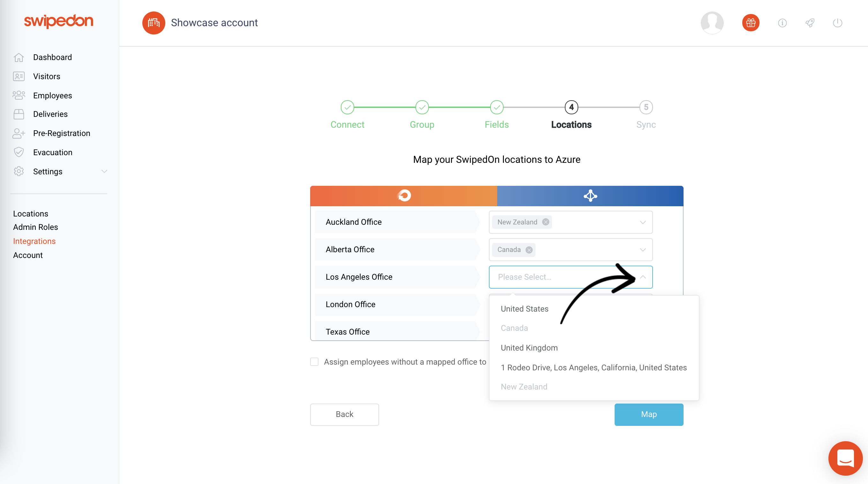Viewport: 868px width, 484px height.
Task: Click the rocket icon in header
Action: pos(810,23)
